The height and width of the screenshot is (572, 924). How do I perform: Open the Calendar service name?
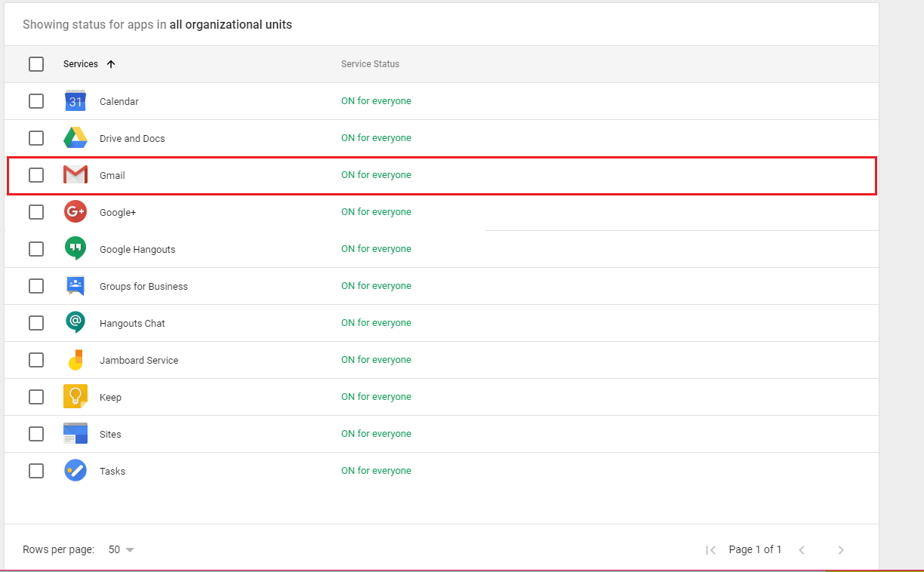coord(119,102)
